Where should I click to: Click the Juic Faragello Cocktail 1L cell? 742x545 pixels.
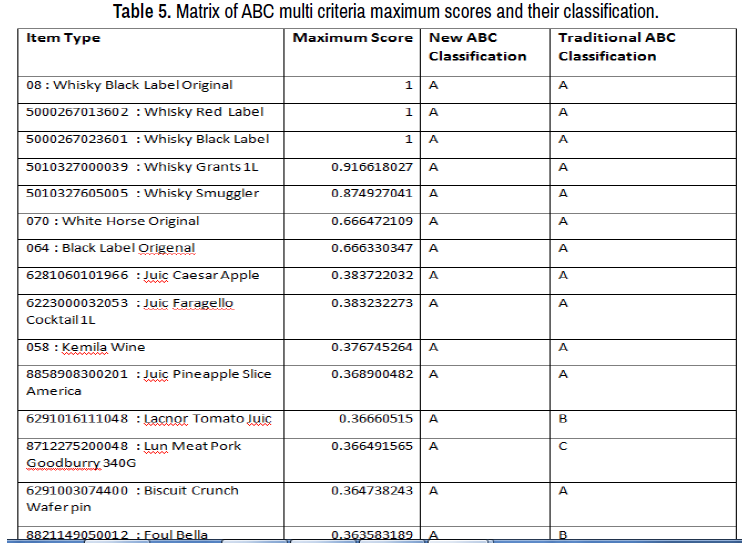pyautogui.click(x=130, y=311)
